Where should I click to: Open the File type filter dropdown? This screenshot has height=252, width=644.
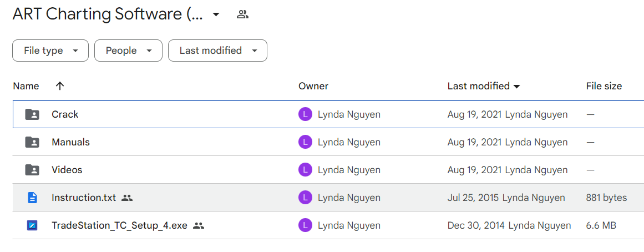[50, 51]
